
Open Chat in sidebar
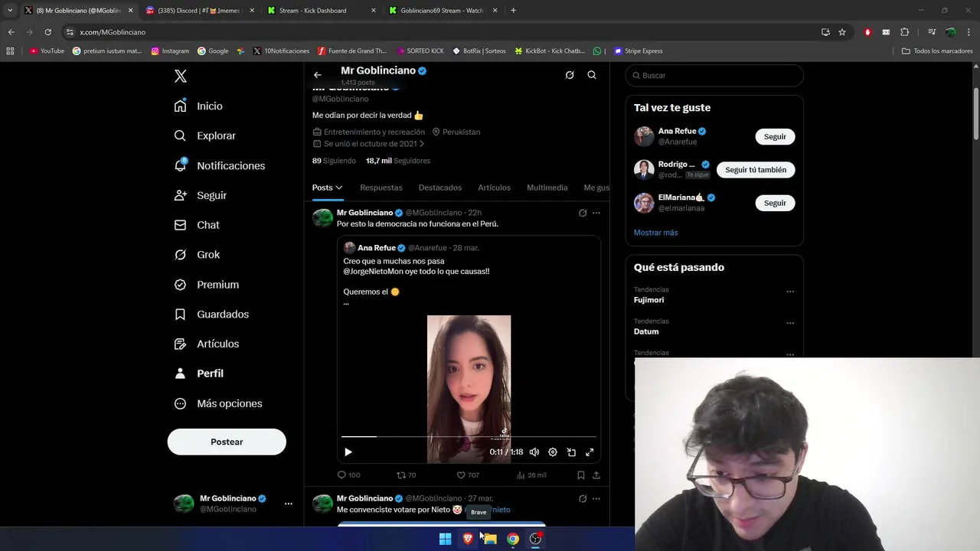click(x=197, y=225)
